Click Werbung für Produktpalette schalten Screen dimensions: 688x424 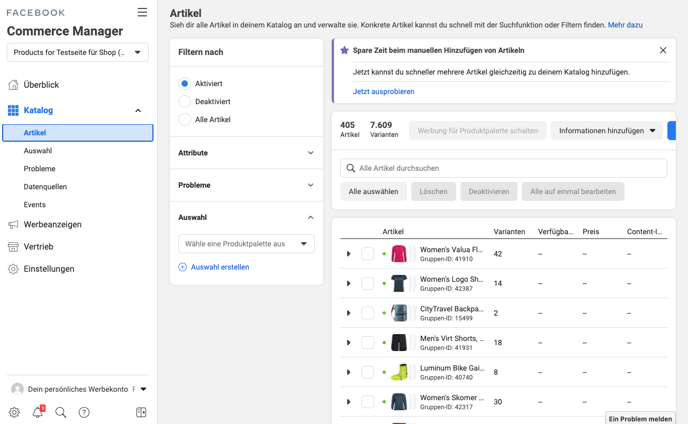(x=478, y=131)
